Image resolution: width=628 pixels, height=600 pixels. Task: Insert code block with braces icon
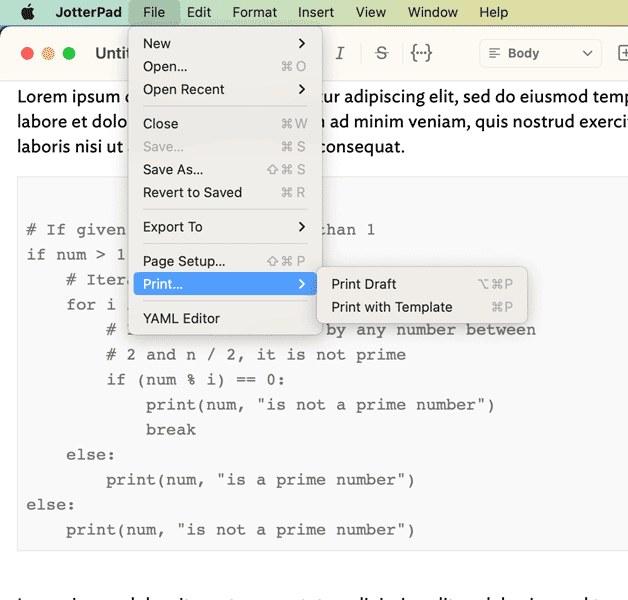point(421,53)
